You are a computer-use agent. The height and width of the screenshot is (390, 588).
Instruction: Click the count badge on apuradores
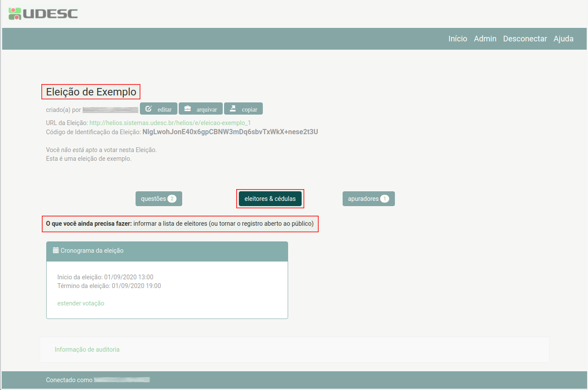(x=384, y=199)
